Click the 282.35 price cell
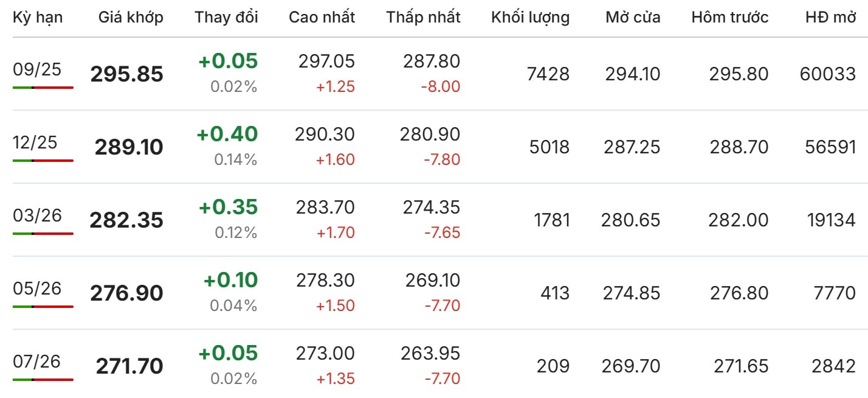 [x=126, y=220]
